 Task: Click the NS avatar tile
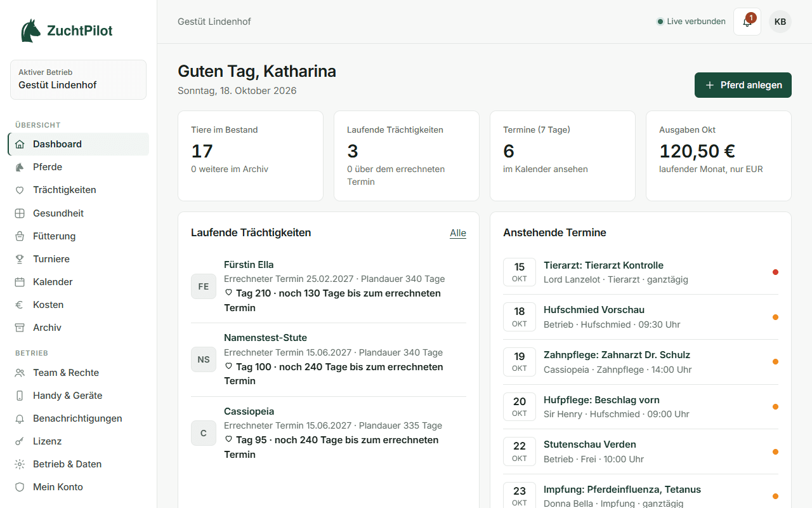204,359
